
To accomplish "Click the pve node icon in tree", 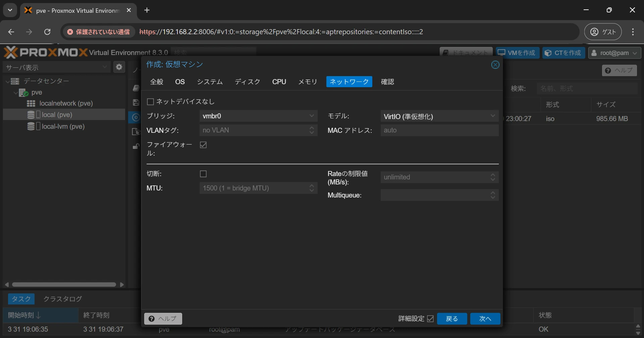I will coord(23,93).
